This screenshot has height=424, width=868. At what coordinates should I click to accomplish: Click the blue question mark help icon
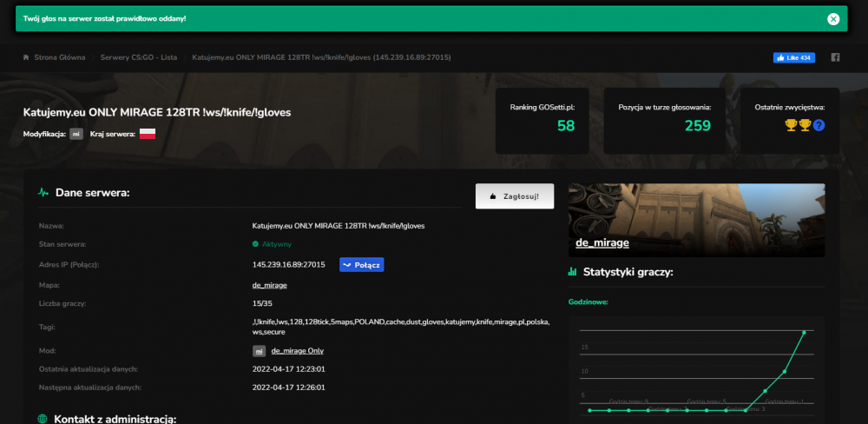click(819, 126)
